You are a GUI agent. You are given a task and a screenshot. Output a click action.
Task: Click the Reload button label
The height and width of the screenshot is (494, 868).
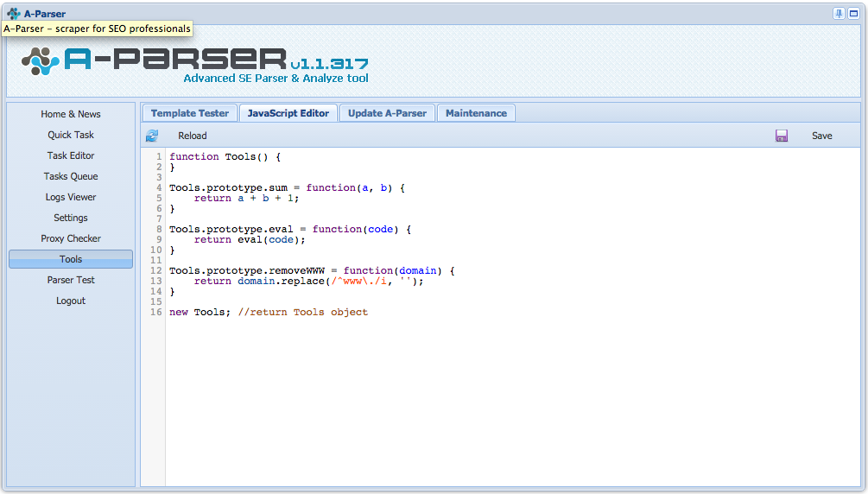tap(192, 136)
